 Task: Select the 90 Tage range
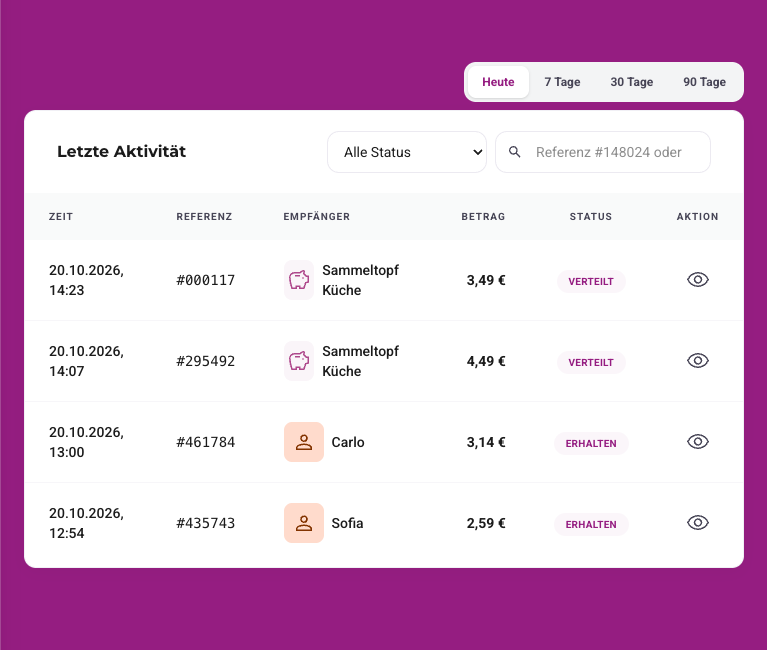(x=704, y=82)
